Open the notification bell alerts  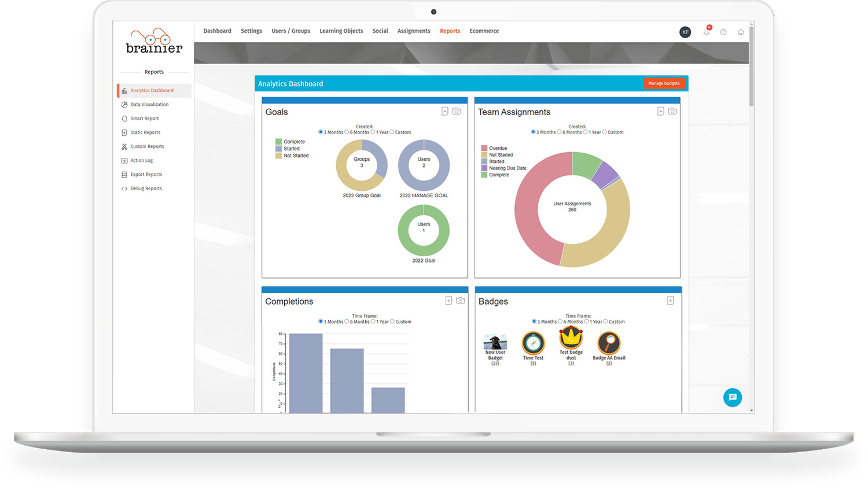click(706, 32)
